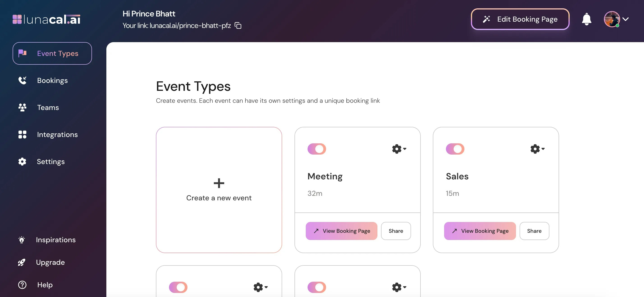Turn off the Sales event toggle
The image size is (644, 297).
click(x=455, y=149)
